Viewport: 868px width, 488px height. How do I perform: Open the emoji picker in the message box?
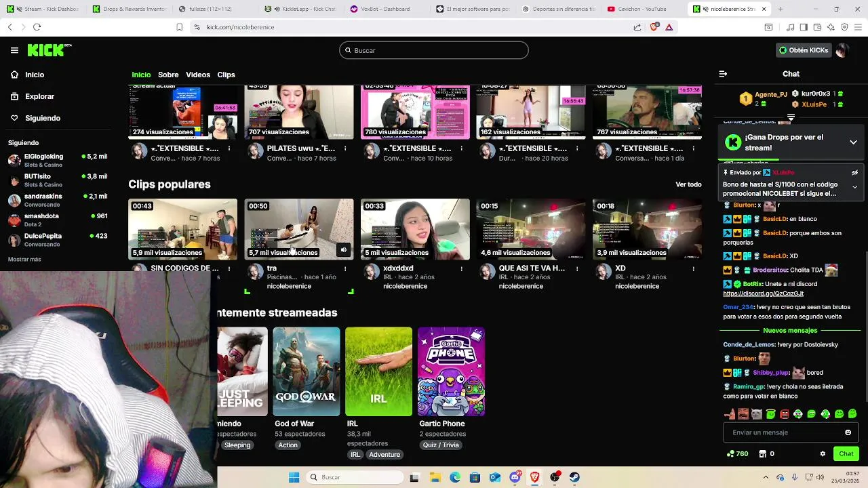[848, 432]
